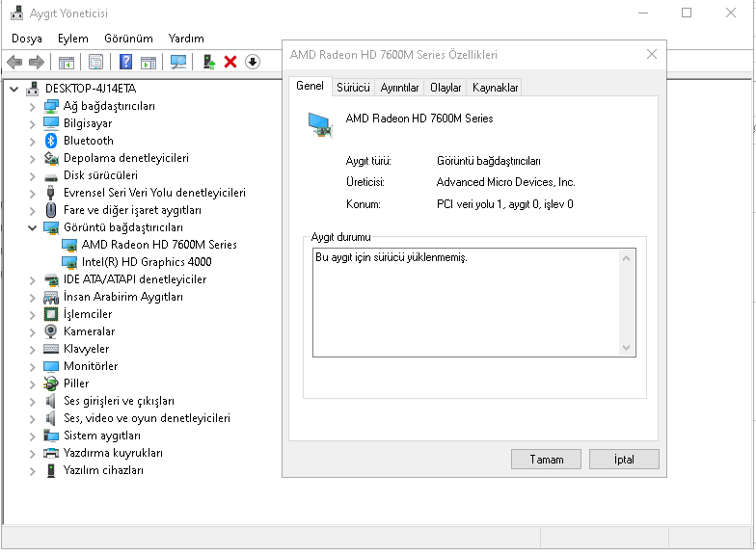Scan for hardware changes monitor icon
756x555 pixels.
(x=177, y=62)
